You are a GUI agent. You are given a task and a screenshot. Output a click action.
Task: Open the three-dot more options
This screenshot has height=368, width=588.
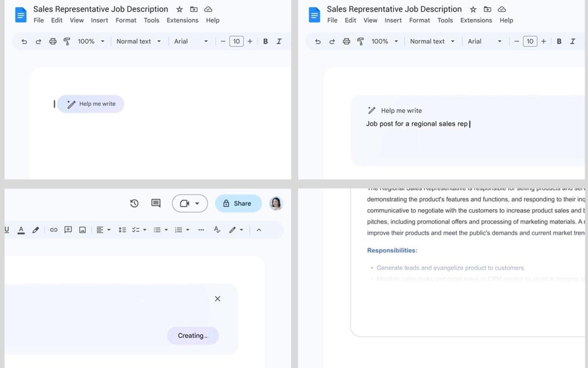point(201,230)
